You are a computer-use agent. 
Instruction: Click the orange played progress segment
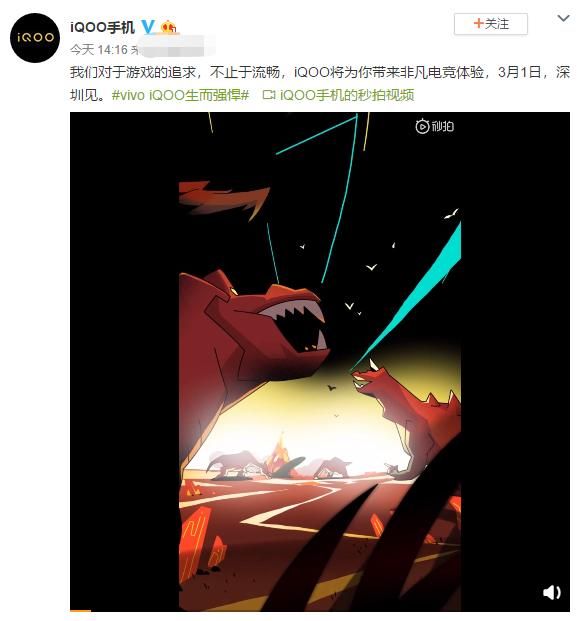pyautogui.click(x=80, y=610)
